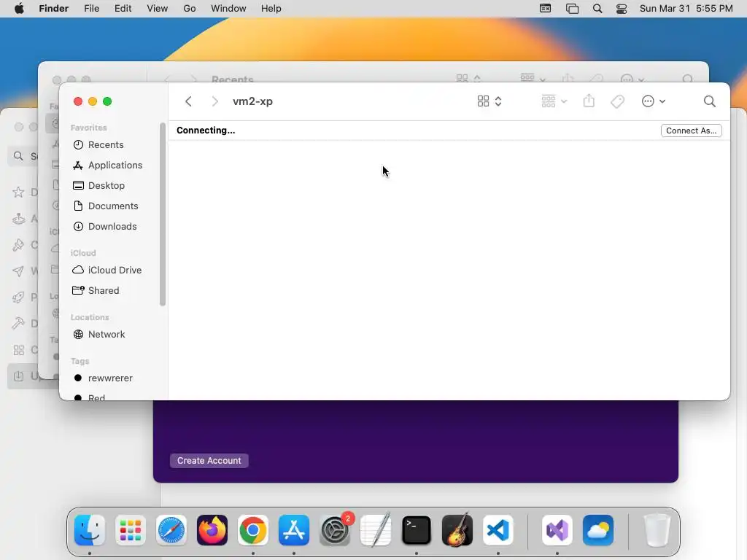Open iCloud Drive in the sidebar

[x=115, y=270]
